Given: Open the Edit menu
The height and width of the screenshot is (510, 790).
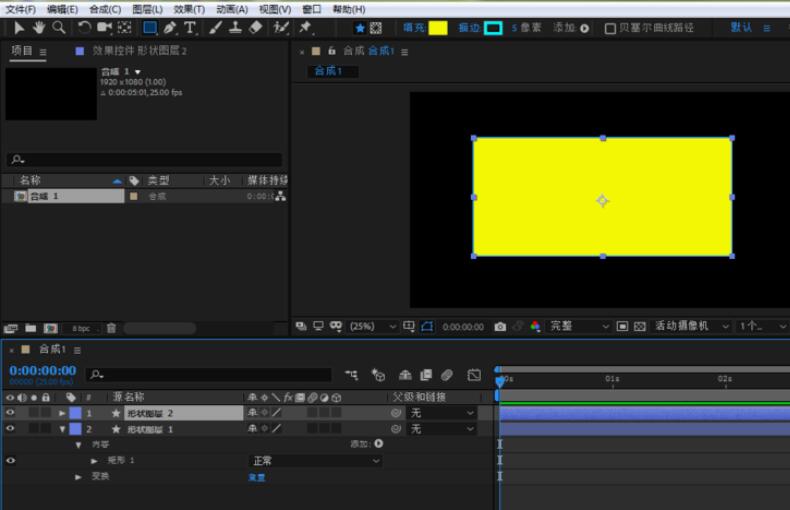Looking at the screenshot, I should pyautogui.click(x=62, y=9).
